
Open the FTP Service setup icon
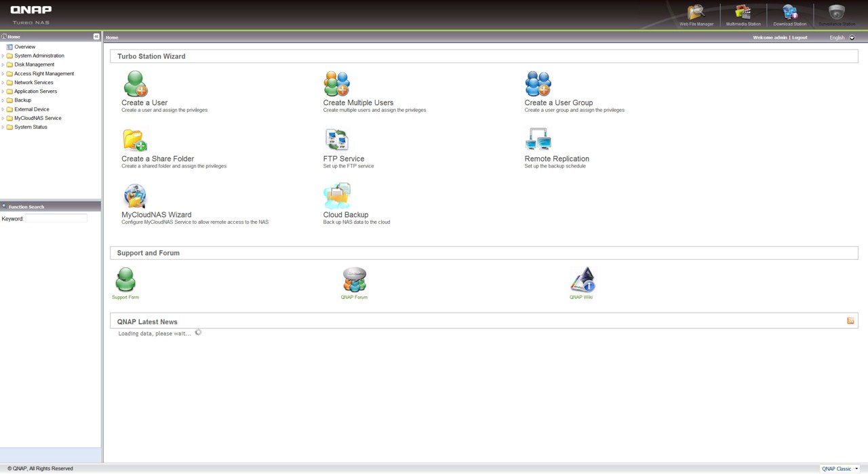(x=336, y=140)
